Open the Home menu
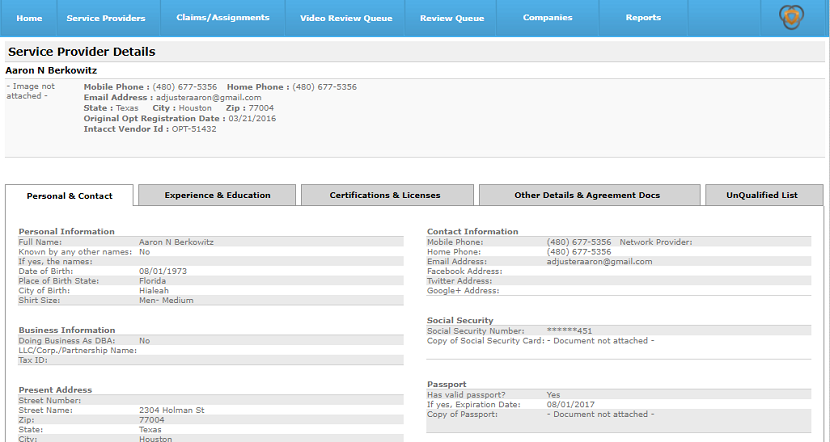The image size is (830, 442). 29,18
